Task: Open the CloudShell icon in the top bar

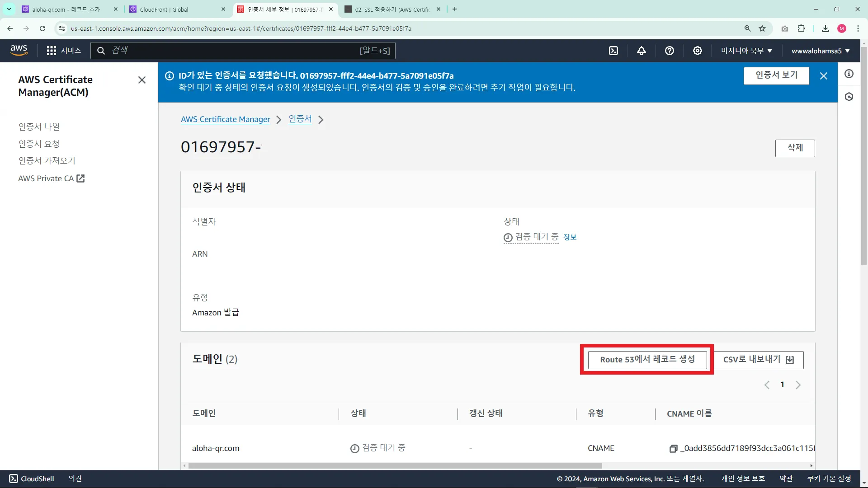Action: click(x=613, y=51)
